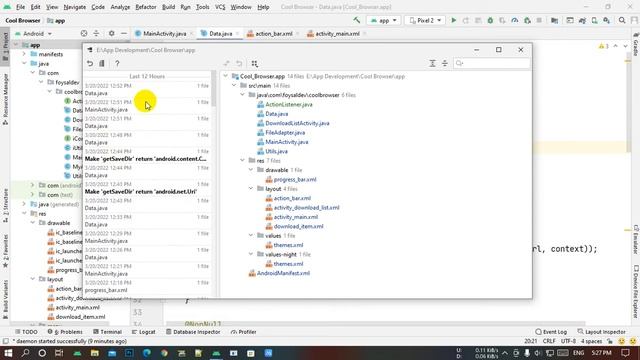Open the SDK Manager download icon
This screenshot has width=640, height=360.
(x=607, y=20)
